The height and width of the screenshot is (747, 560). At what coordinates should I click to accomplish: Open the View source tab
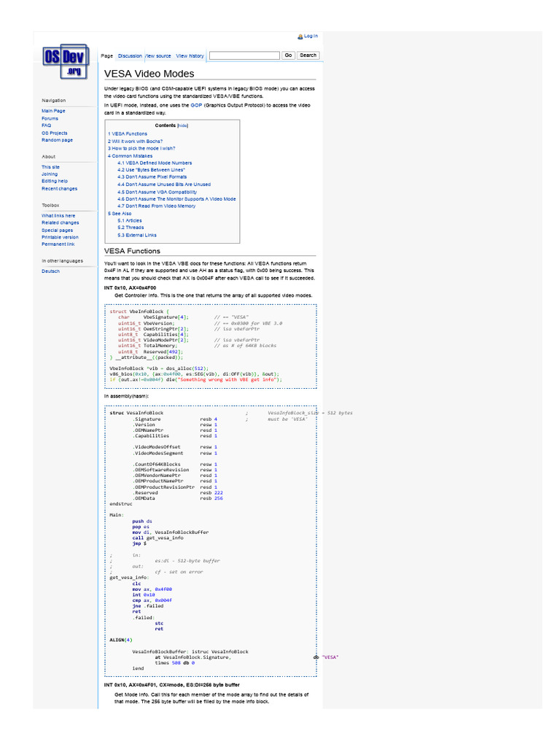coord(158,56)
